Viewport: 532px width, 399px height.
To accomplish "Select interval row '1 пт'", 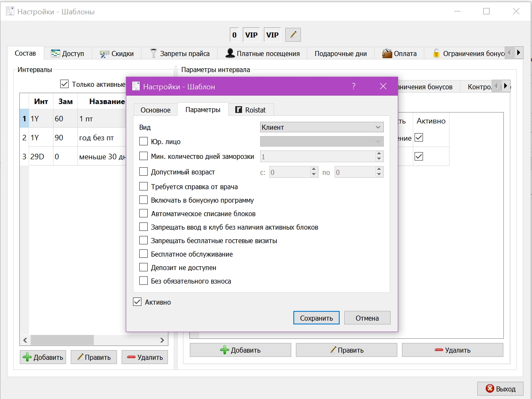I will click(86, 119).
